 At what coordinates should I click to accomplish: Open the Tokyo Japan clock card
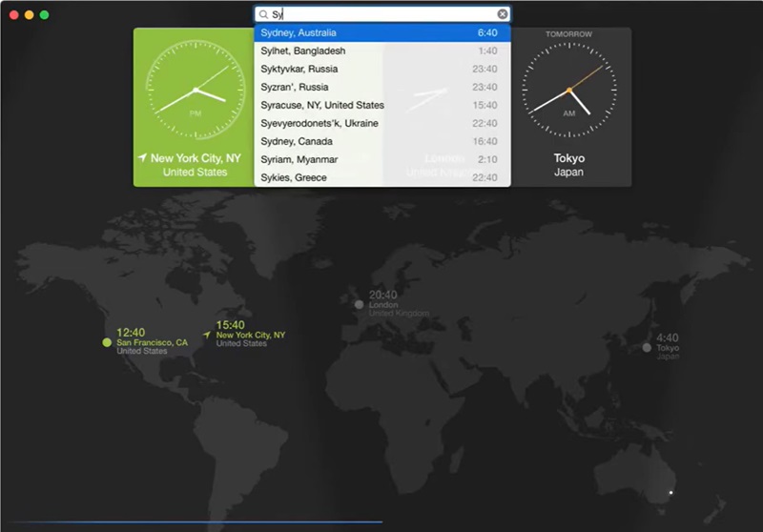pos(570,107)
